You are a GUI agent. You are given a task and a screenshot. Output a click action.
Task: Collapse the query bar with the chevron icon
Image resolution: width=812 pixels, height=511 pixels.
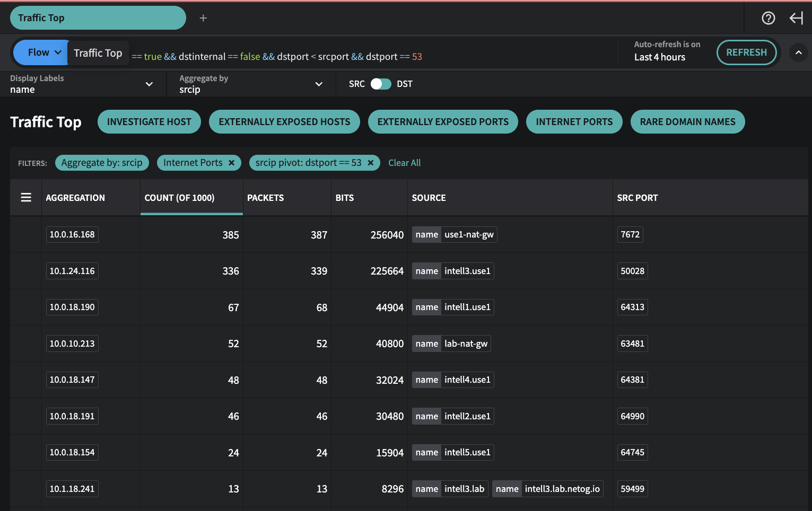click(x=799, y=52)
